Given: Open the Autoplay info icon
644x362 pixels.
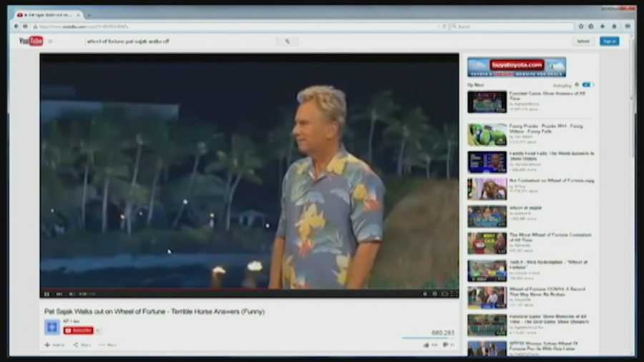Looking at the screenshot, I should pos(577,85).
